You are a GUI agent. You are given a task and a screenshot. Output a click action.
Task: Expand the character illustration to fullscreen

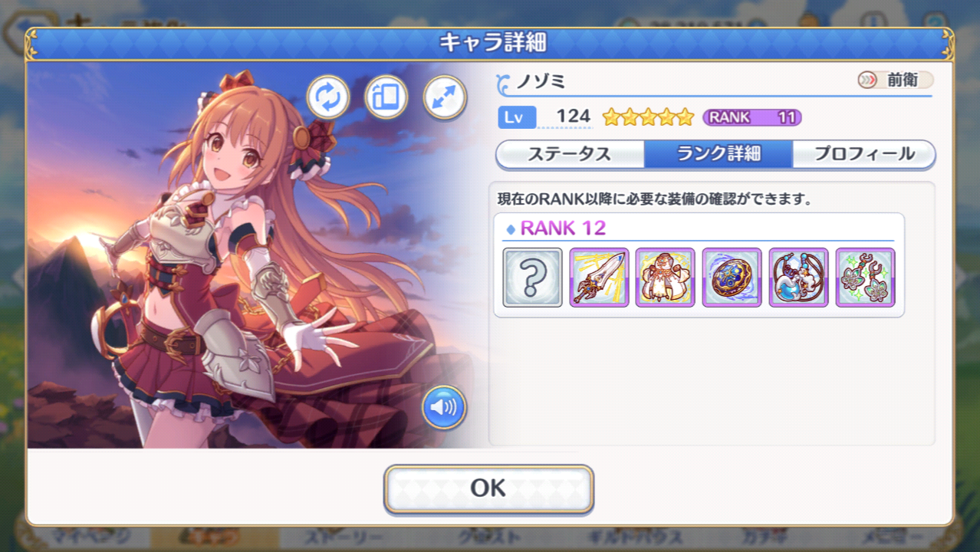point(445,97)
